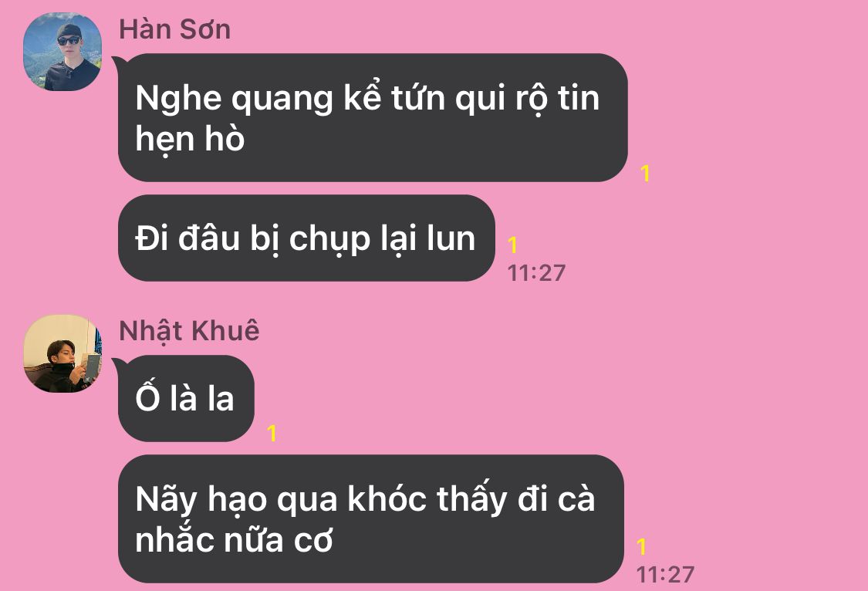Click the bubble tail by Nhật Khuê's avatar

[117, 364]
